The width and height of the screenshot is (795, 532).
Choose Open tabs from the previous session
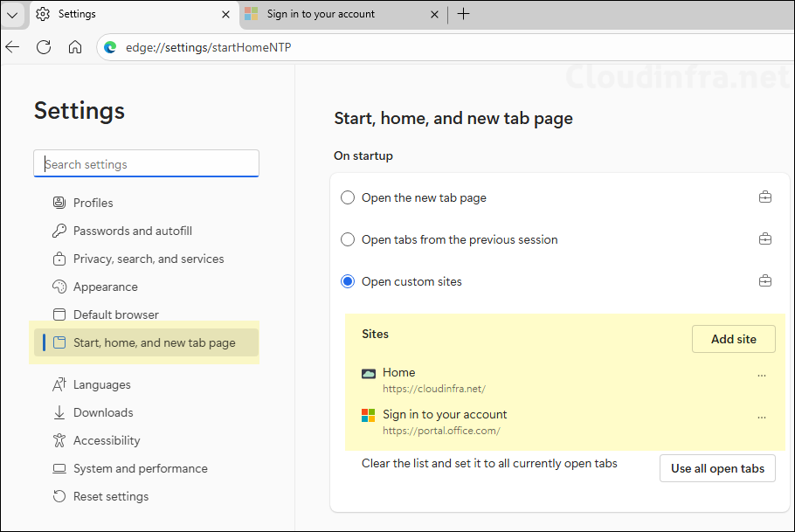pos(347,239)
